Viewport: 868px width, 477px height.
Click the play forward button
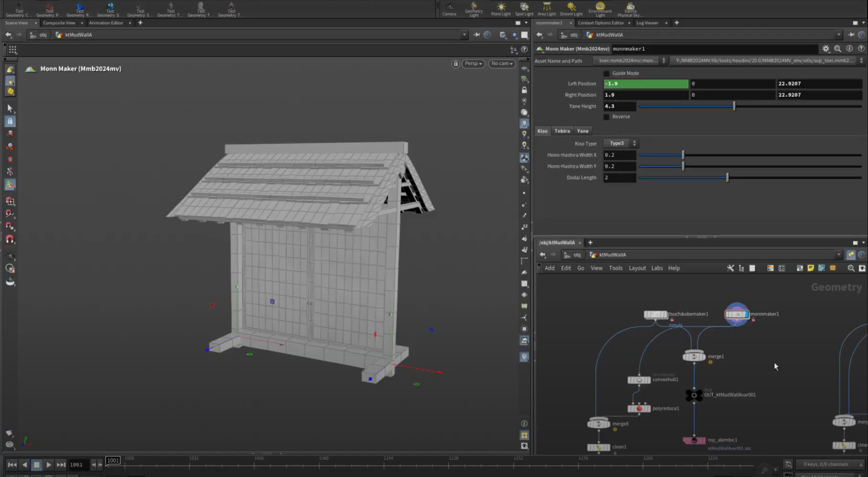point(49,465)
